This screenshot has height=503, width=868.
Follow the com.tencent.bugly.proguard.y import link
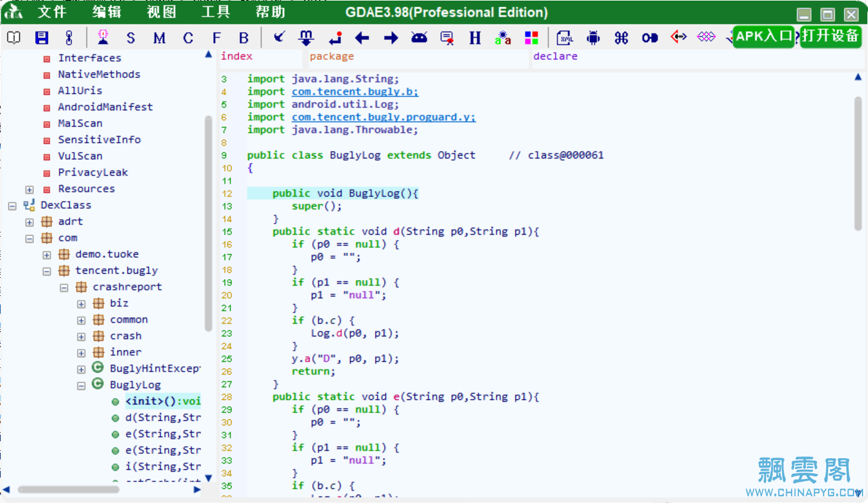tap(383, 117)
